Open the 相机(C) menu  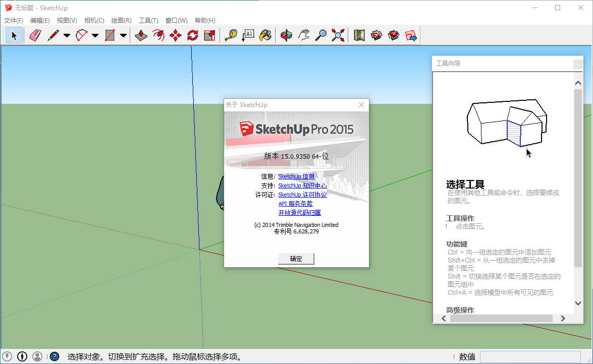[x=94, y=21]
